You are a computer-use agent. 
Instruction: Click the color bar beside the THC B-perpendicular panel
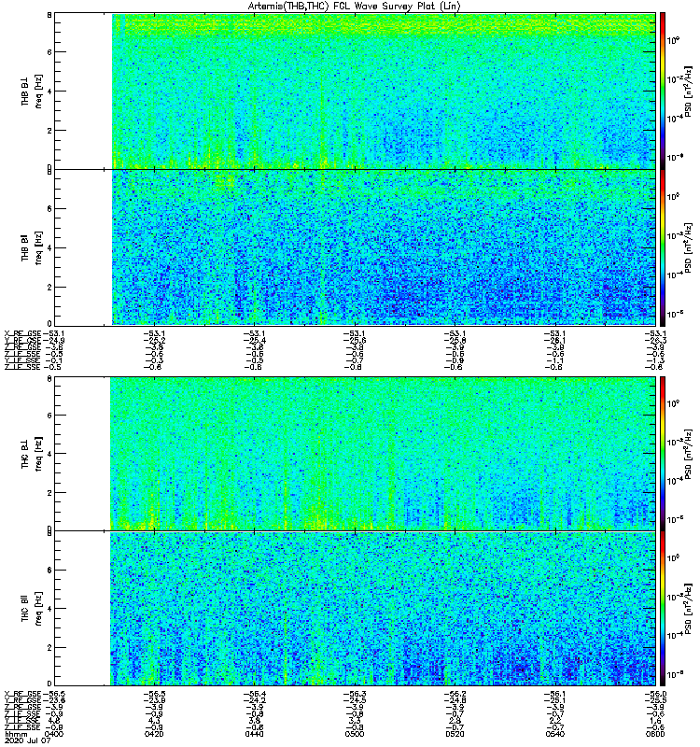(x=663, y=454)
